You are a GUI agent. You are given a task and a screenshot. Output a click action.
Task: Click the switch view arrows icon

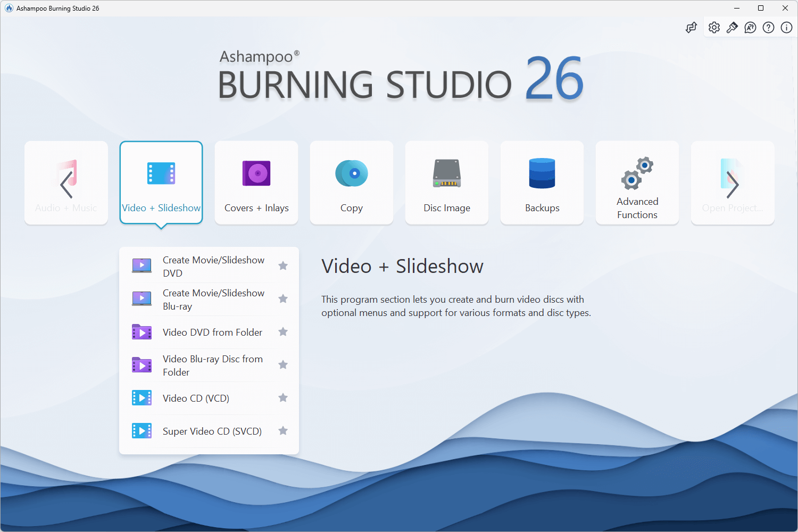point(691,27)
